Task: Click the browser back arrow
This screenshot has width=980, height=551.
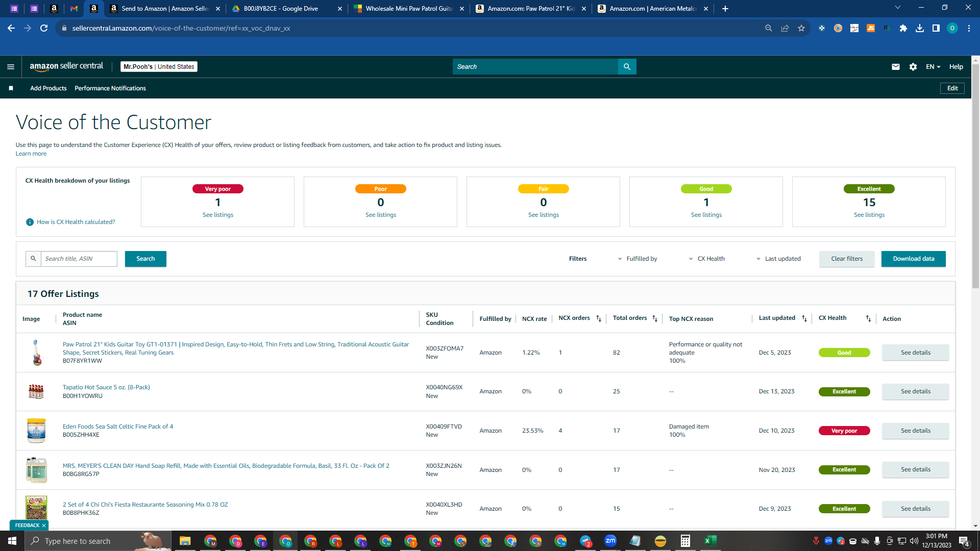Action: pyautogui.click(x=11, y=28)
